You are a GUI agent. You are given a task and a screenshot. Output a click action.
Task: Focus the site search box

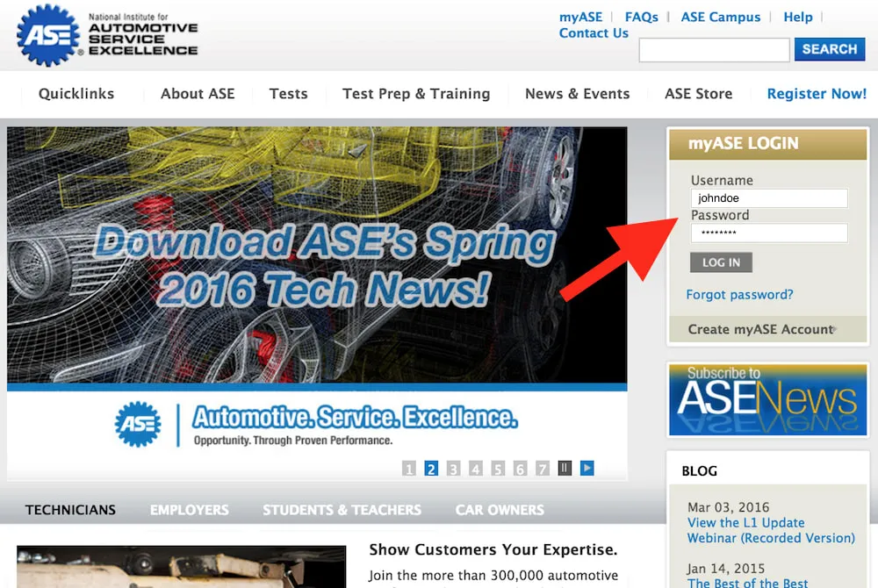click(x=714, y=50)
